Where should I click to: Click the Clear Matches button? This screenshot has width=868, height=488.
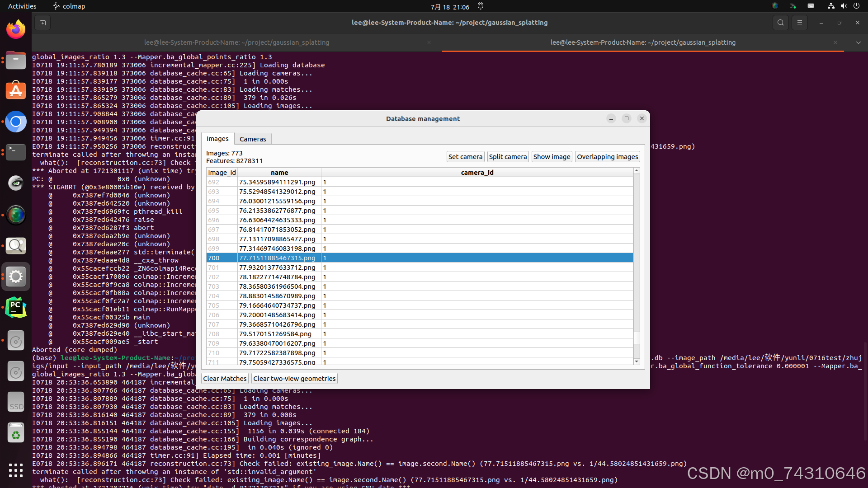pyautogui.click(x=225, y=379)
